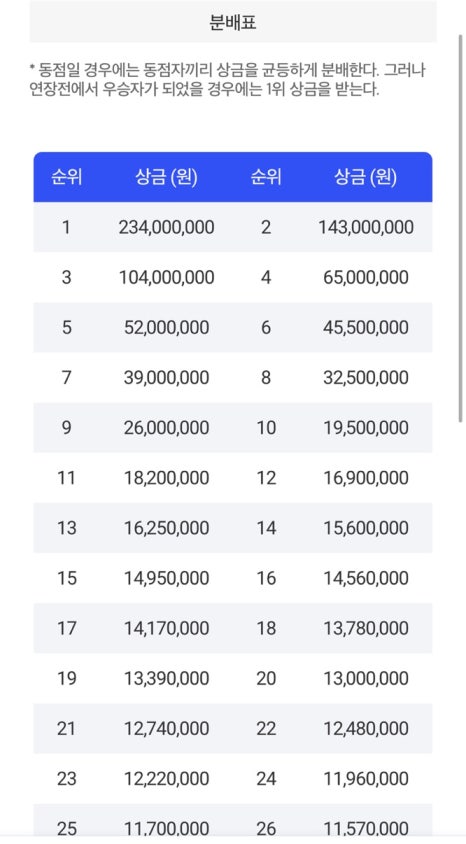Click the 분배표 section header

pos(232,23)
